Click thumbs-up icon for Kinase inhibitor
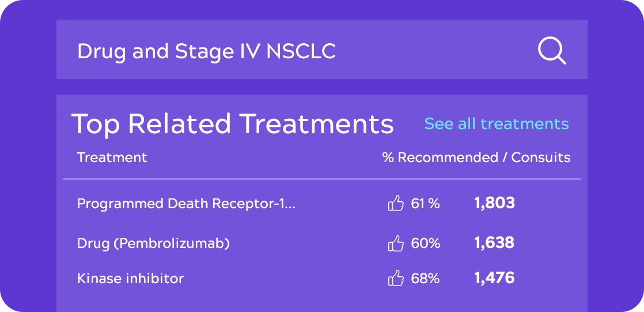Viewport: 644px width, 312px height. click(396, 279)
